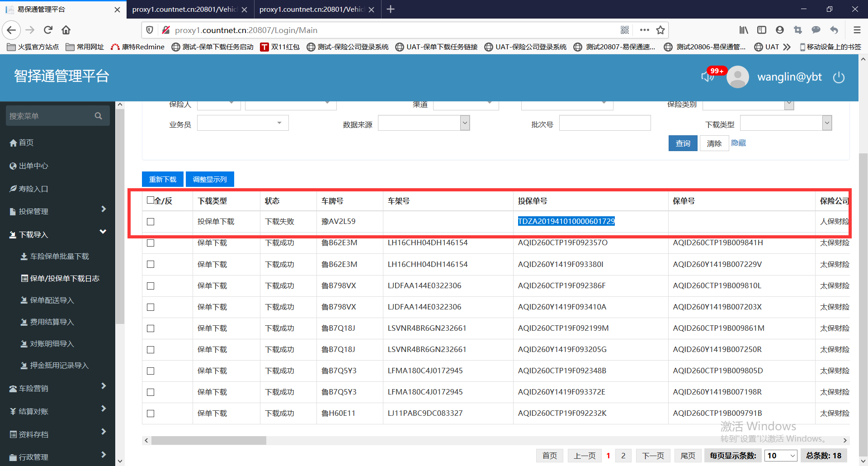Change 每页显示条数 page size dropdown

[780, 456]
